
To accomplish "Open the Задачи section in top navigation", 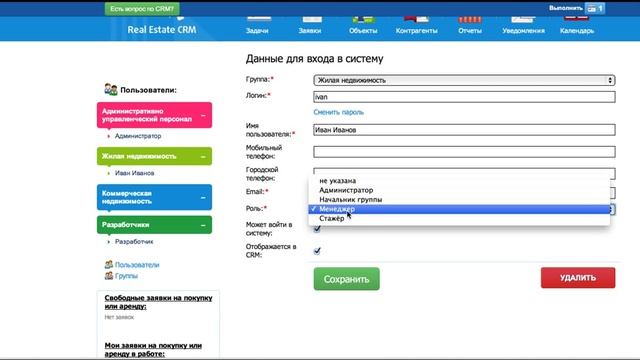I will coord(257,25).
